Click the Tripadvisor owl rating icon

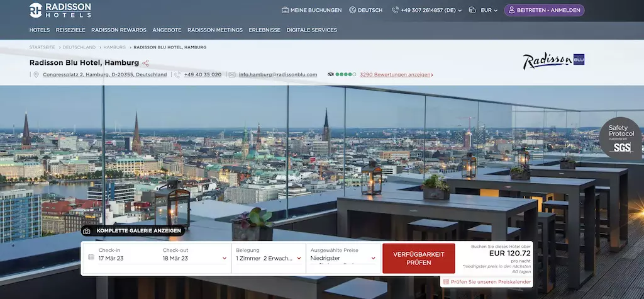331,74
